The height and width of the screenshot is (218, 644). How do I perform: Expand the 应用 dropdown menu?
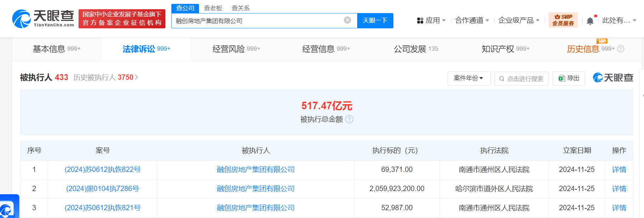(431, 21)
